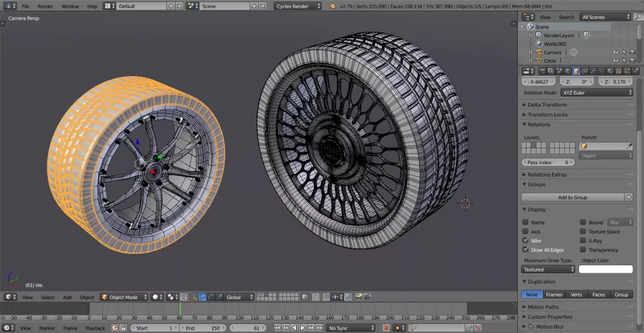Click the plus icon beside Add to Group
The width and height of the screenshot is (644, 333).
(629, 197)
